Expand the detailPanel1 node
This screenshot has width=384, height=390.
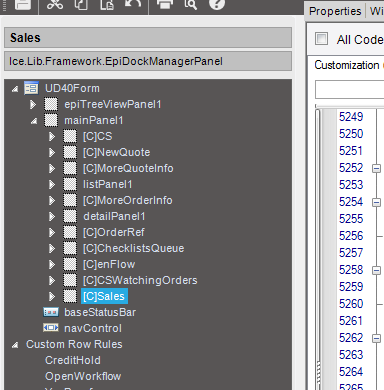click(52, 217)
